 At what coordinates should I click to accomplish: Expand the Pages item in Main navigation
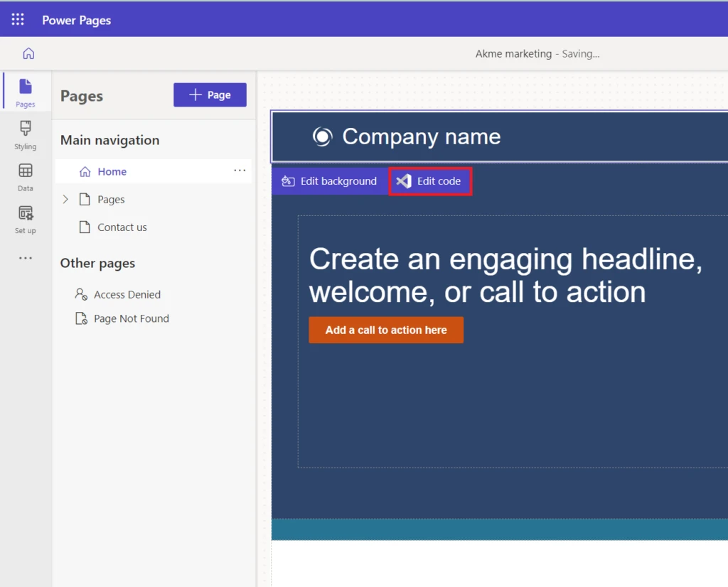click(x=65, y=199)
